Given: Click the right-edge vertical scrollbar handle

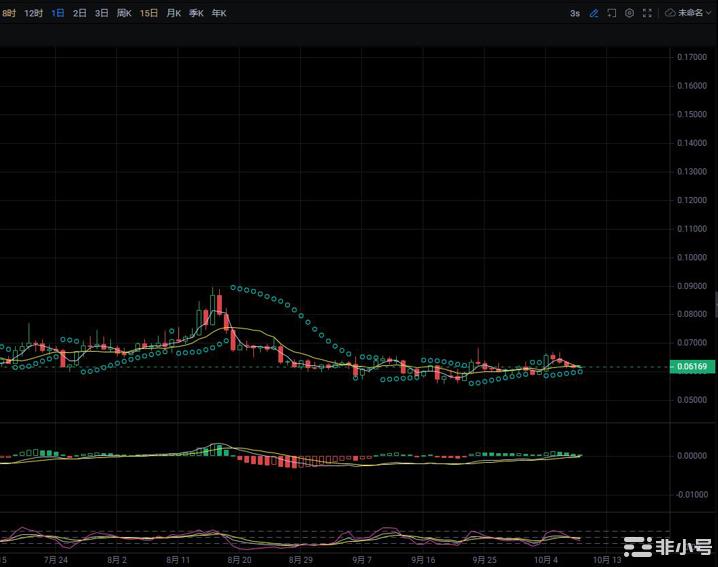Looking at the screenshot, I should pos(716,304).
